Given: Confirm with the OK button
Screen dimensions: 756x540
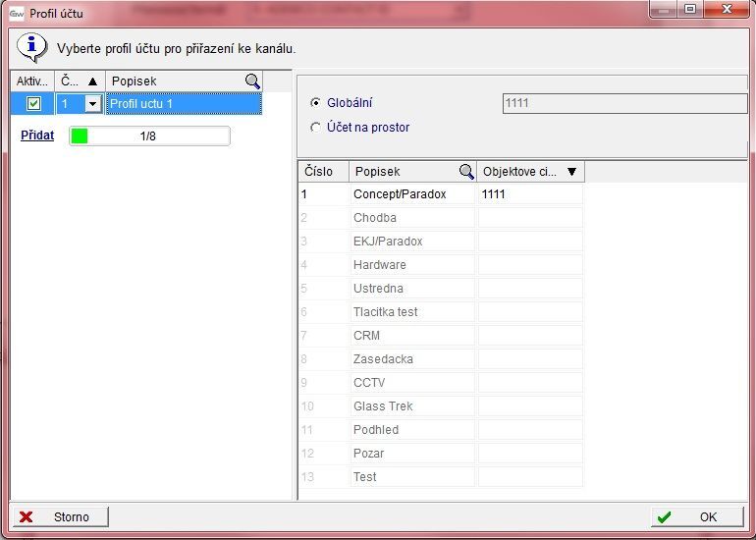Looking at the screenshot, I should pos(696,516).
